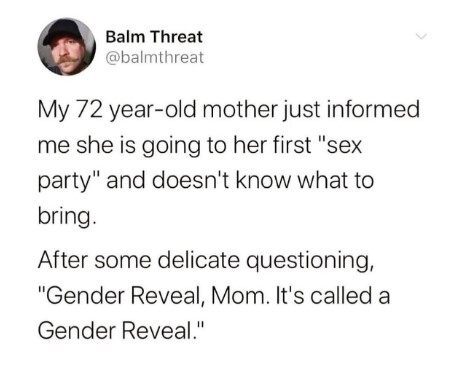Click the number 72 in the tweet
Viewport: 460px width, 367px height.
point(89,110)
